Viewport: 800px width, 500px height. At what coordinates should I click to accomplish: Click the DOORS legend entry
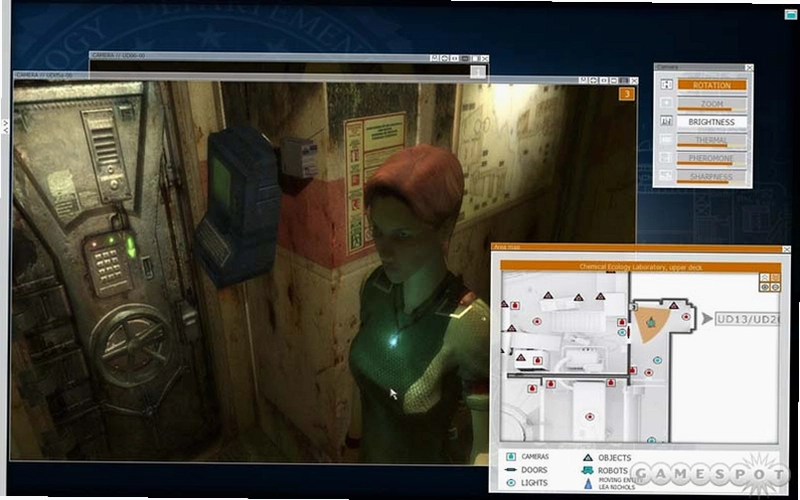coord(526,470)
